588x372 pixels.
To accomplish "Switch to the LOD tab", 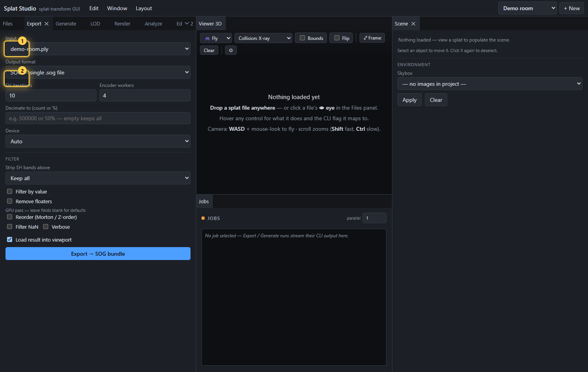I will click(95, 23).
